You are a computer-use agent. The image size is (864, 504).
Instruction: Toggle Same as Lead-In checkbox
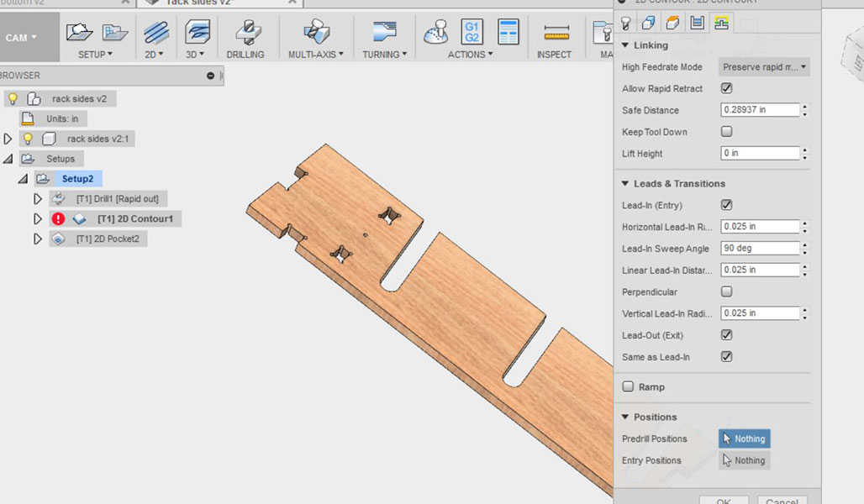point(727,356)
